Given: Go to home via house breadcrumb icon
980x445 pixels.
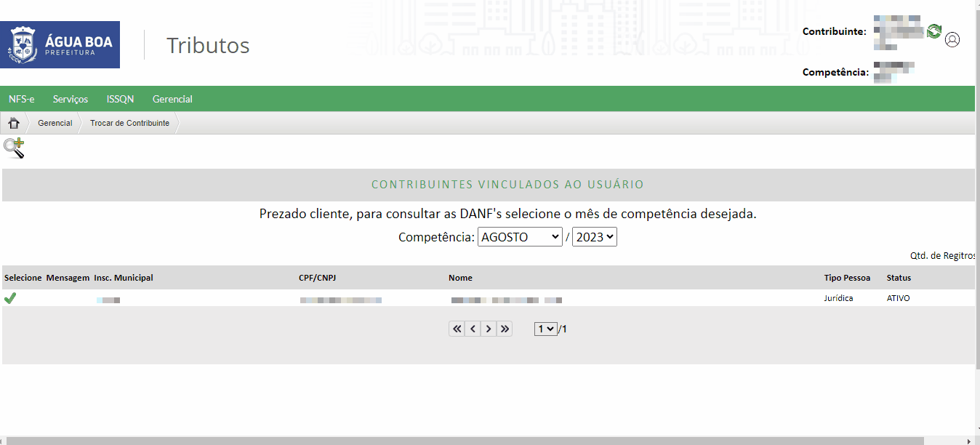Looking at the screenshot, I should (x=14, y=123).
